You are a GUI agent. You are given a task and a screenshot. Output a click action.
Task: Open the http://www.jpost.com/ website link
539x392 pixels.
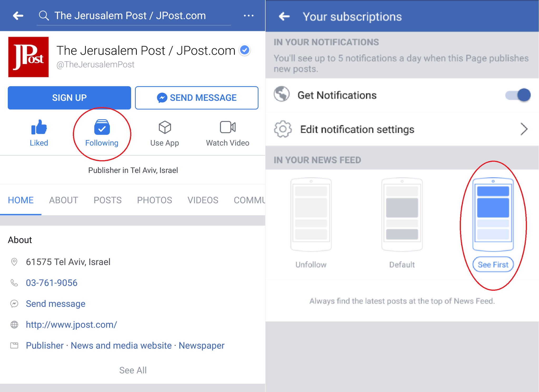tap(71, 325)
